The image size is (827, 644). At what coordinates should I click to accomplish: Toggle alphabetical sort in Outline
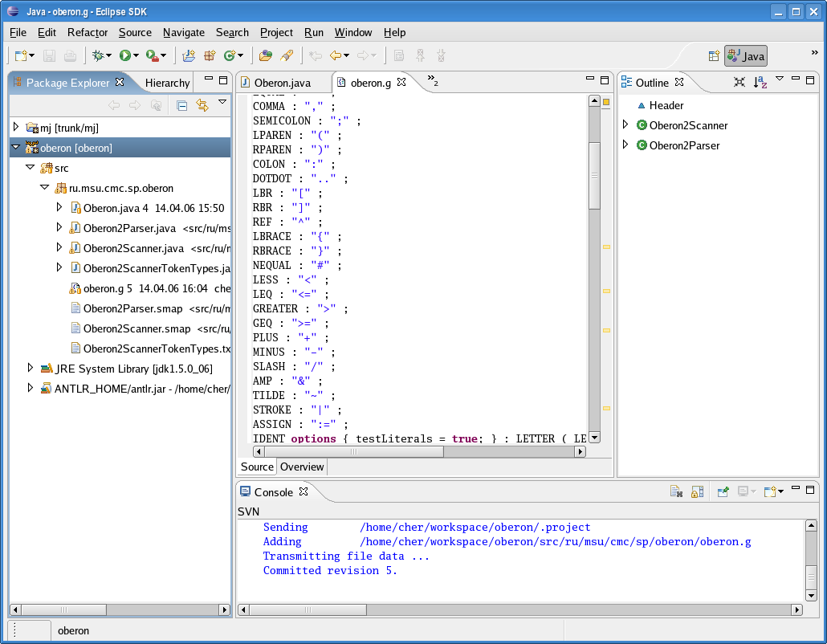pos(760,82)
